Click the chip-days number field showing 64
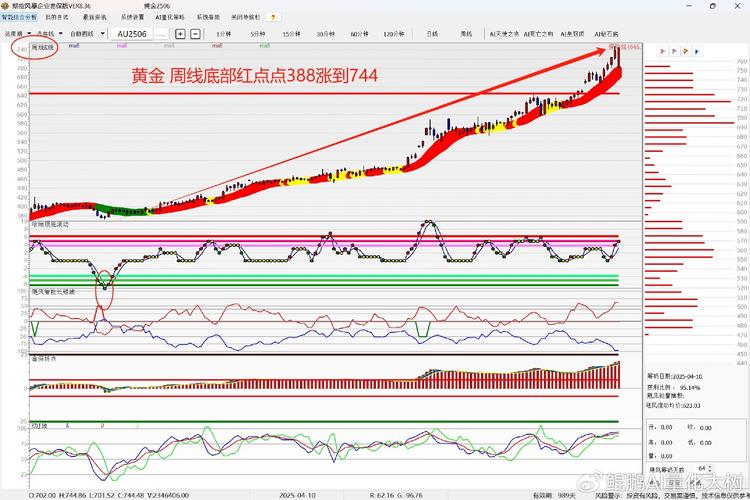The image size is (750, 500). click(x=701, y=468)
